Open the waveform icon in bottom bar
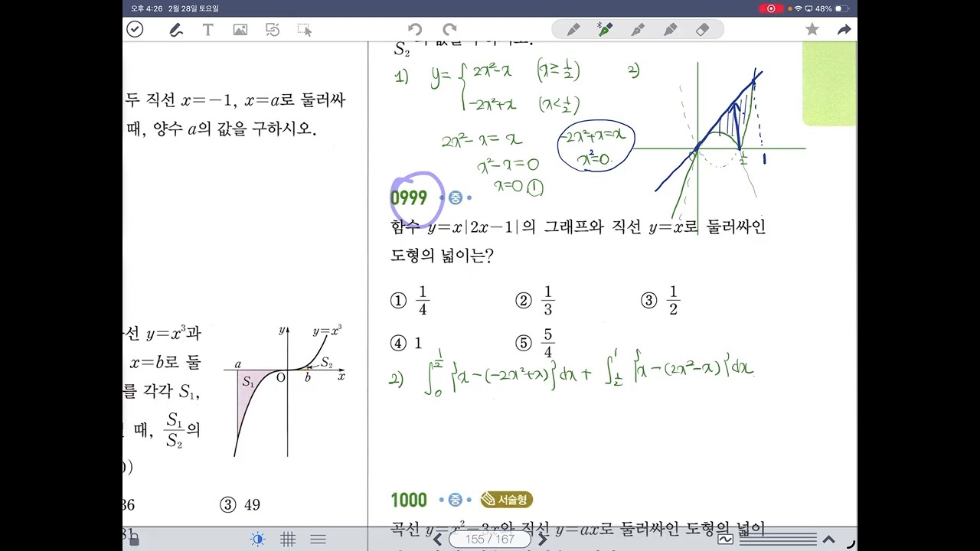 point(726,540)
